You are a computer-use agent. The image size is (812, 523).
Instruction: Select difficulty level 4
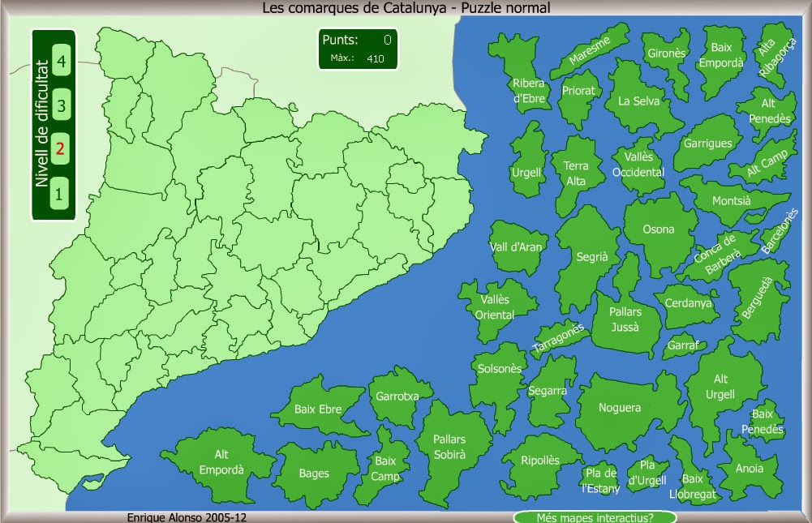[x=62, y=62]
